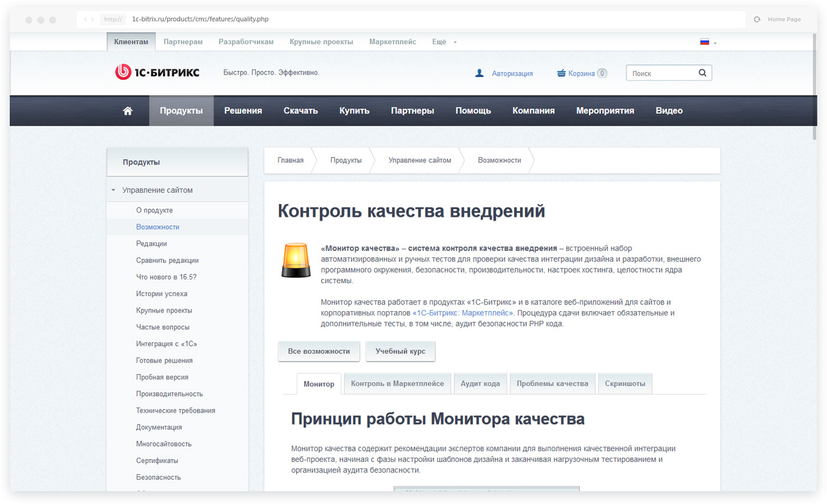Click Возможности breadcrumb
This screenshot has height=504, width=827.
click(x=499, y=160)
